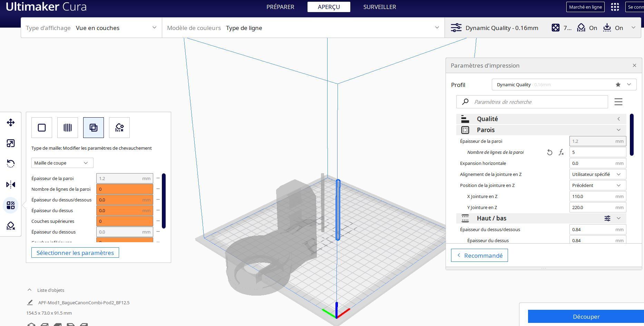Open the Support Blocker tool
The width and height of the screenshot is (644, 326).
tap(11, 226)
